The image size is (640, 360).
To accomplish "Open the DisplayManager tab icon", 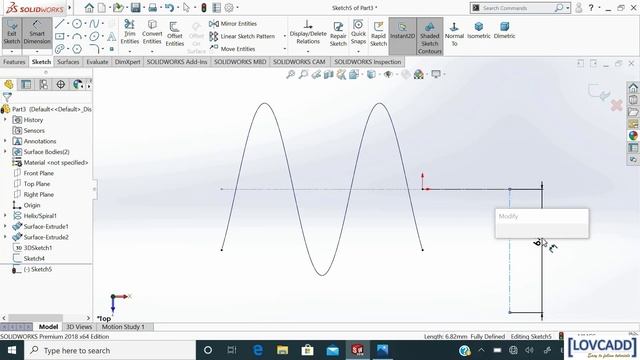I will tap(78, 84).
